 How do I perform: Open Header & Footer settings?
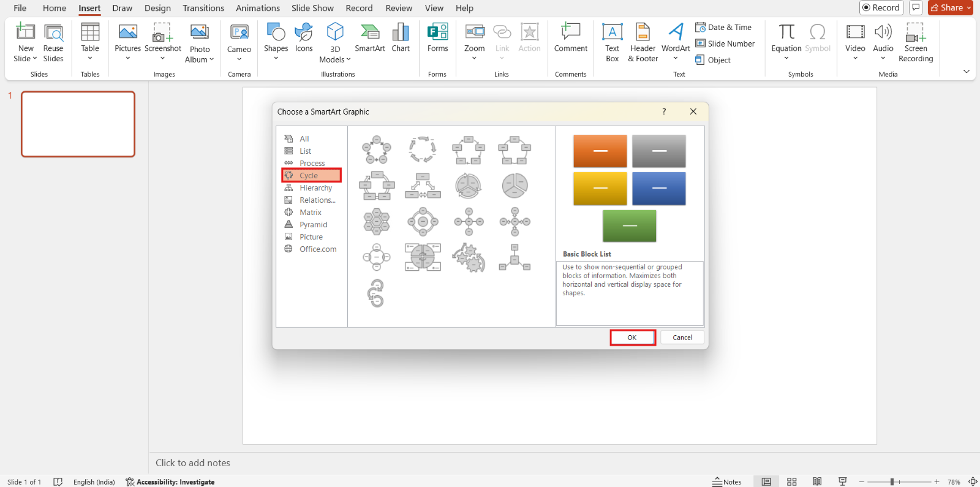click(x=643, y=43)
